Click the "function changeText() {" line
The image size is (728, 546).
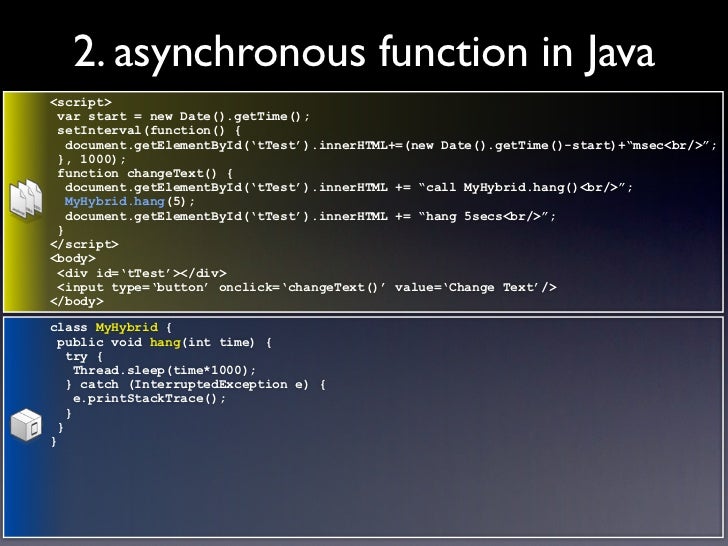(x=145, y=173)
